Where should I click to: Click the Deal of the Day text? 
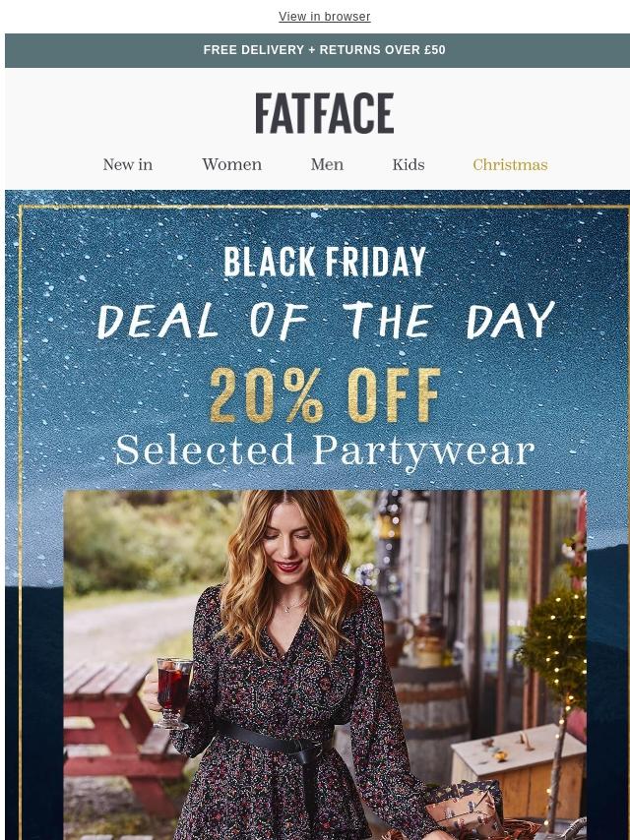(x=326, y=321)
